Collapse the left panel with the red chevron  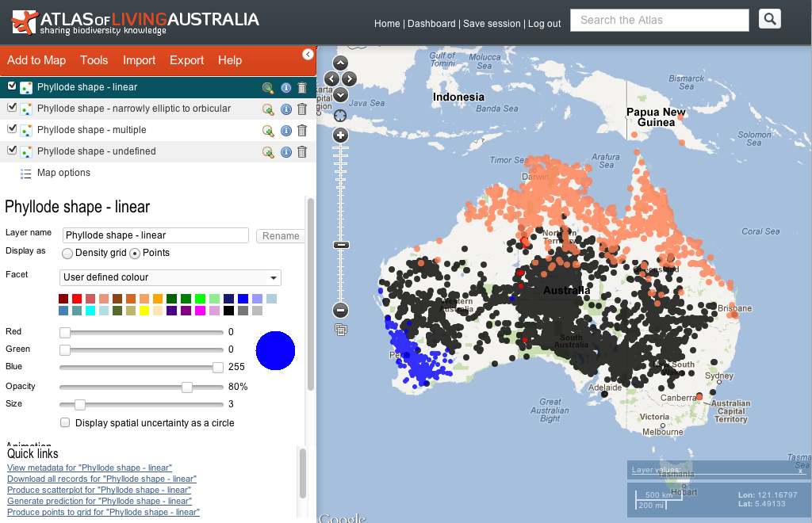tap(308, 54)
